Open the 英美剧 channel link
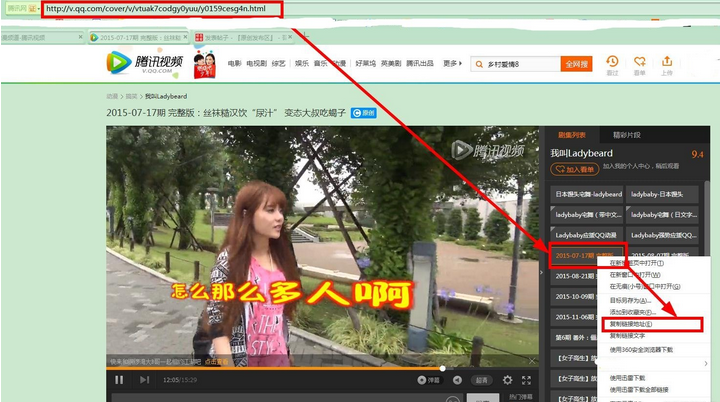This screenshot has width=720, height=402. 391,63
